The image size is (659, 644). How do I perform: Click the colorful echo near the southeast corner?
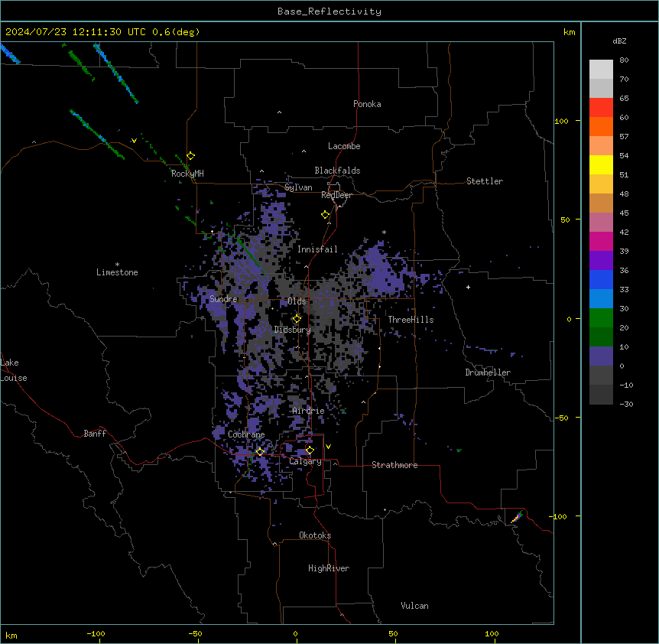[x=517, y=517]
